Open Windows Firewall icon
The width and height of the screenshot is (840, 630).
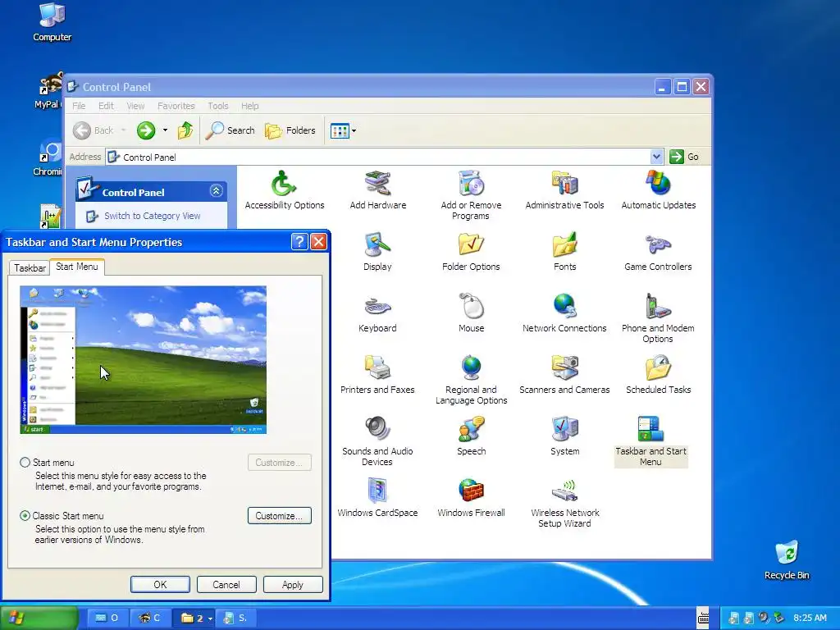point(471,498)
